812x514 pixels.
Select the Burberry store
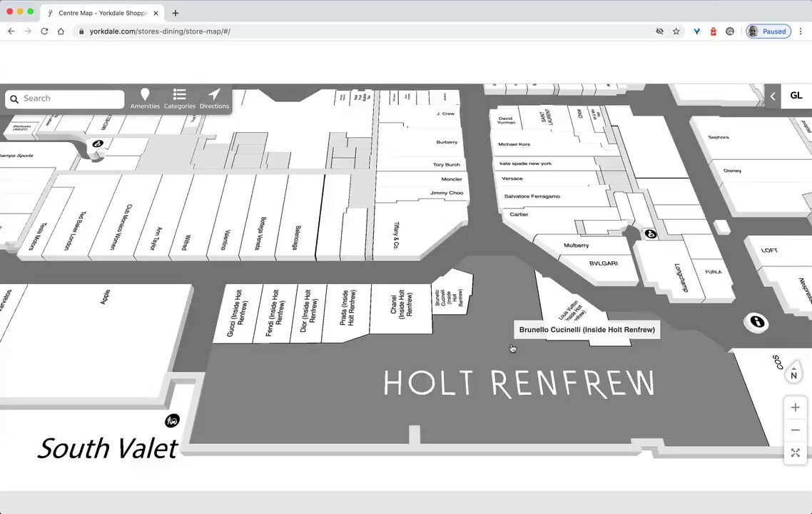point(447,142)
